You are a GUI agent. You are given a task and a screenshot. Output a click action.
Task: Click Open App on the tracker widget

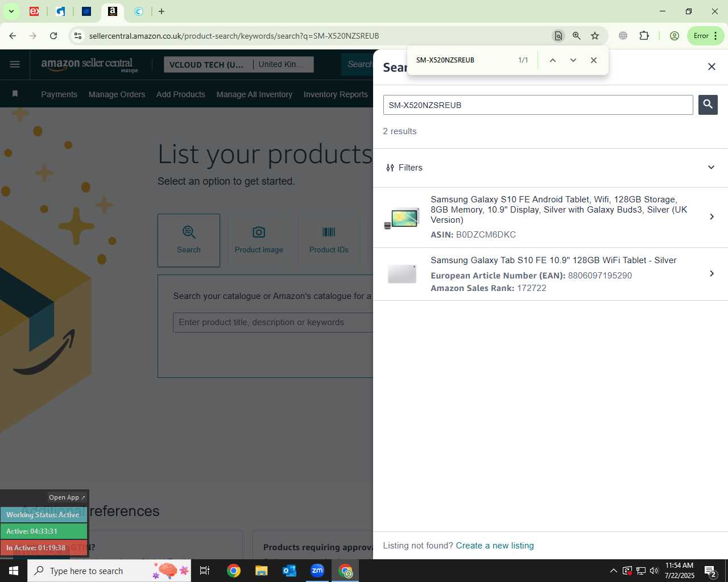pyautogui.click(x=67, y=497)
